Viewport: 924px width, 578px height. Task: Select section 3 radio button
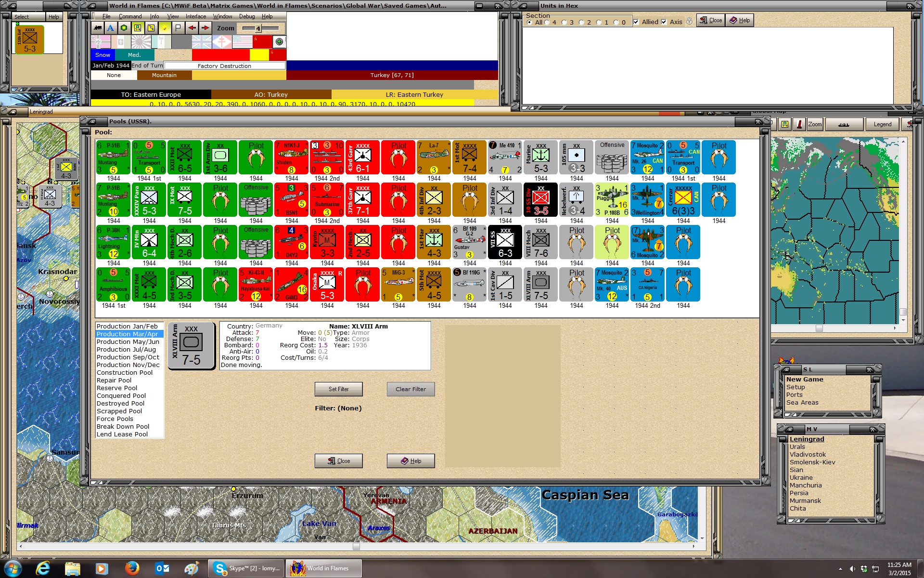565,22
